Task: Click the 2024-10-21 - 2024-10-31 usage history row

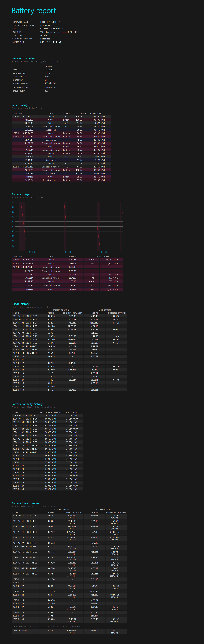Action: pos(25,316)
